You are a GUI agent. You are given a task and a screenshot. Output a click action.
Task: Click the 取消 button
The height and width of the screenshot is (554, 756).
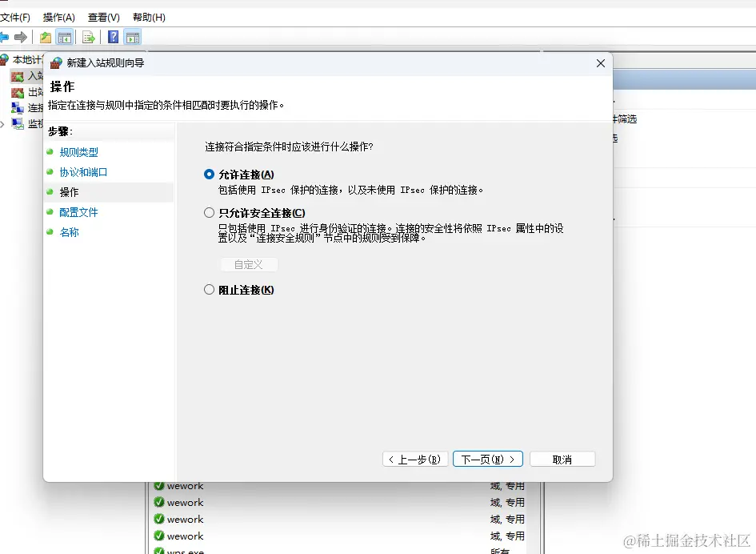pyautogui.click(x=562, y=459)
